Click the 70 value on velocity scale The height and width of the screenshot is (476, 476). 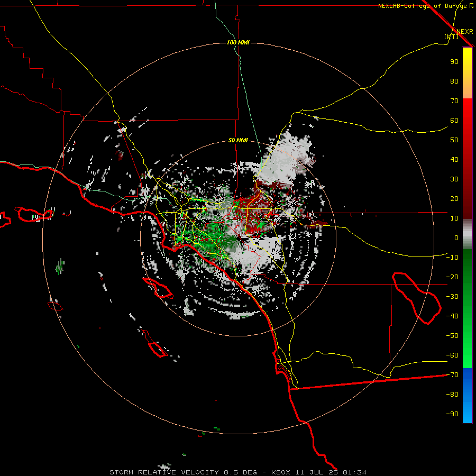pyautogui.click(x=454, y=101)
